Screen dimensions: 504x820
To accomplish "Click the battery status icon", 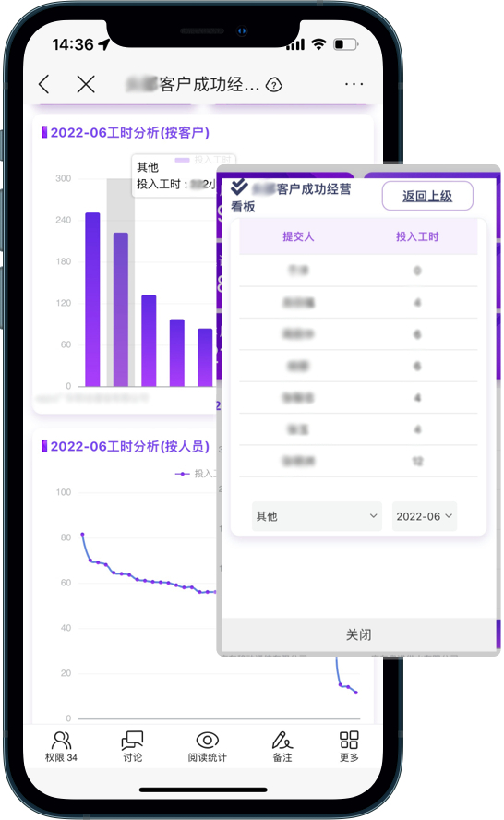I will coord(346,44).
